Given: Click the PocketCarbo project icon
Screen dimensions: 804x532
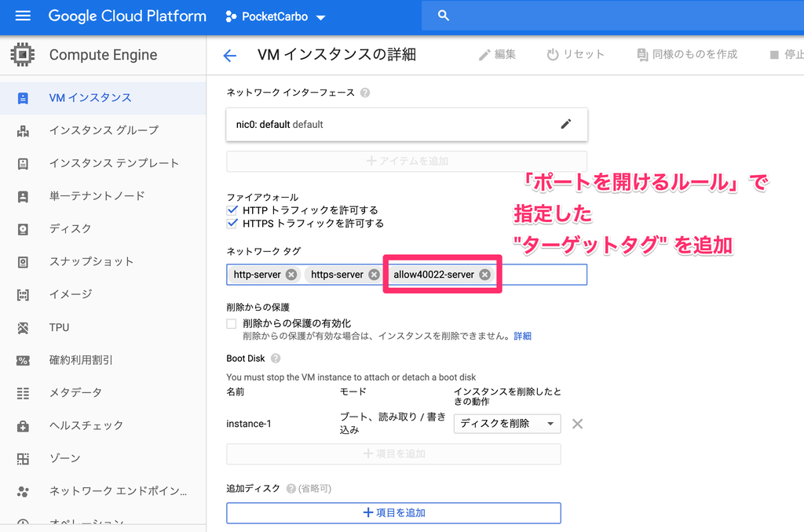Looking at the screenshot, I should [231, 16].
